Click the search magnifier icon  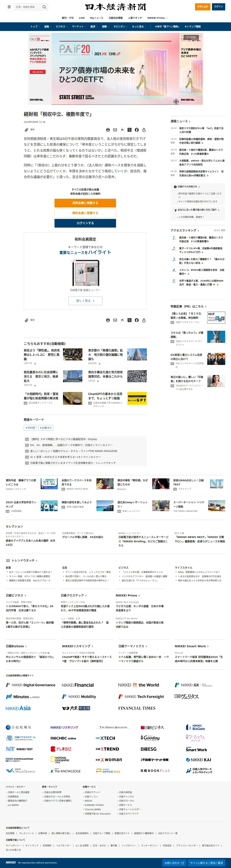44,7
